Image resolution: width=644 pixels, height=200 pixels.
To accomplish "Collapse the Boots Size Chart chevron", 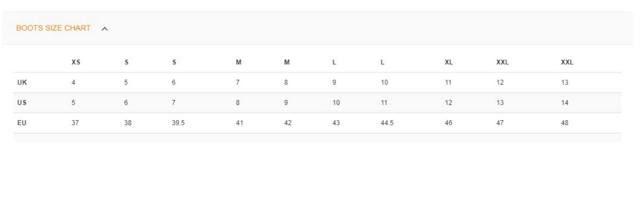I will (x=104, y=29).
